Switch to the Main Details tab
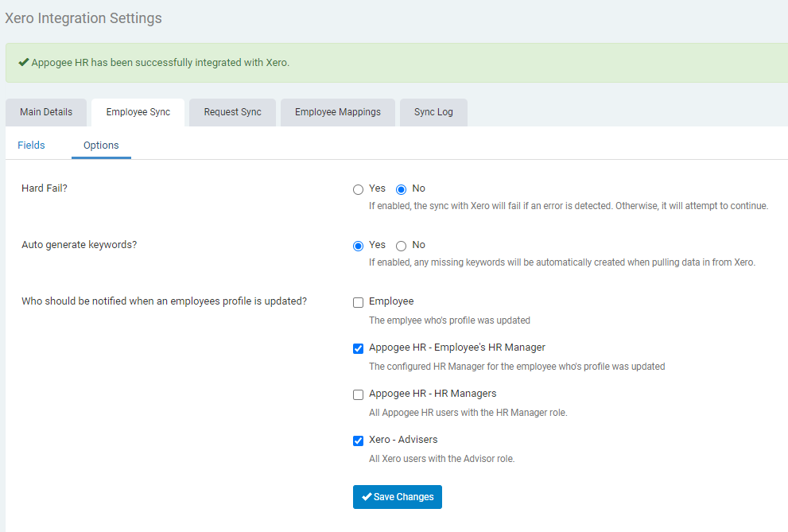788x532 pixels. tap(45, 112)
